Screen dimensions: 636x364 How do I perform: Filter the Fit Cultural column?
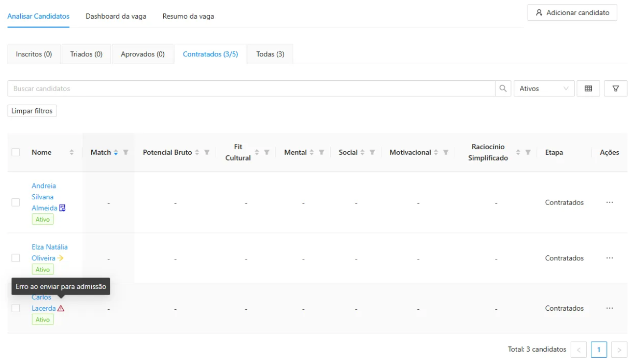(x=266, y=152)
